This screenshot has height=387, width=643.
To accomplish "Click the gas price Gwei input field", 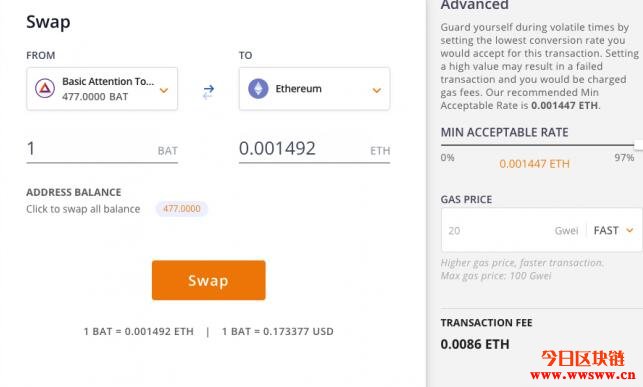I will (513, 230).
